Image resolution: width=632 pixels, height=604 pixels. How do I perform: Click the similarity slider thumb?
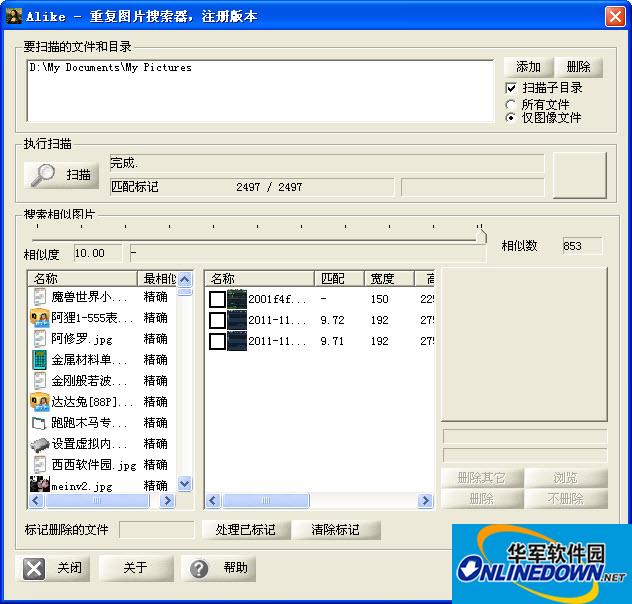pyautogui.click(x=481, y=236)
